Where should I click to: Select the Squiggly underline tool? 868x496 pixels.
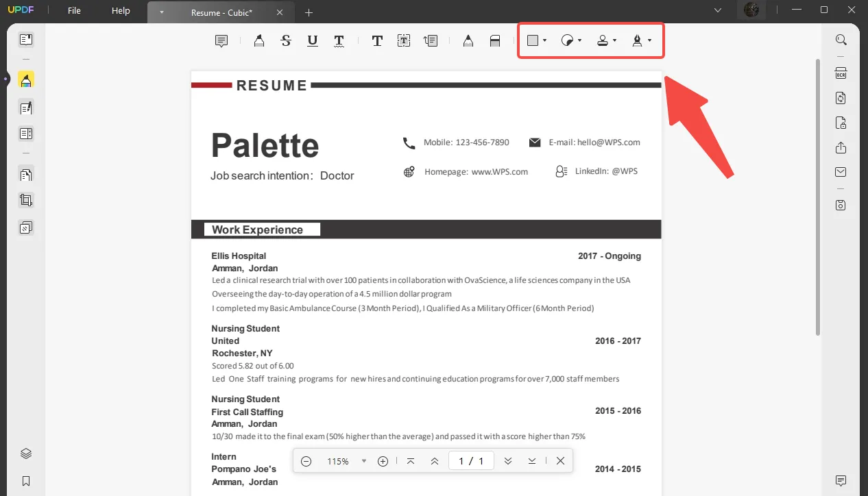click(x=339, y=41)
